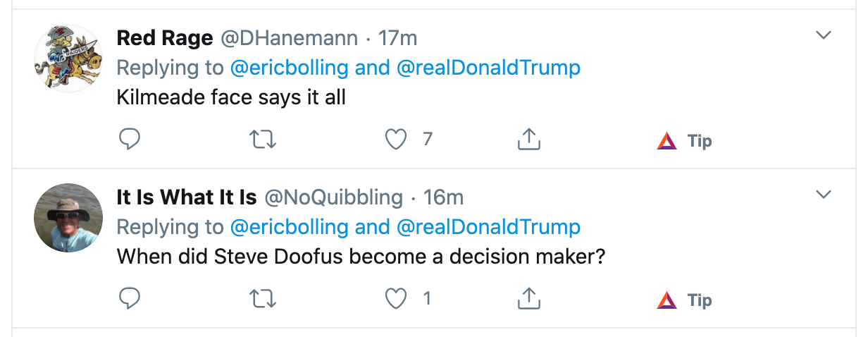Open It Is What It Is avatar

click(68, 218)
